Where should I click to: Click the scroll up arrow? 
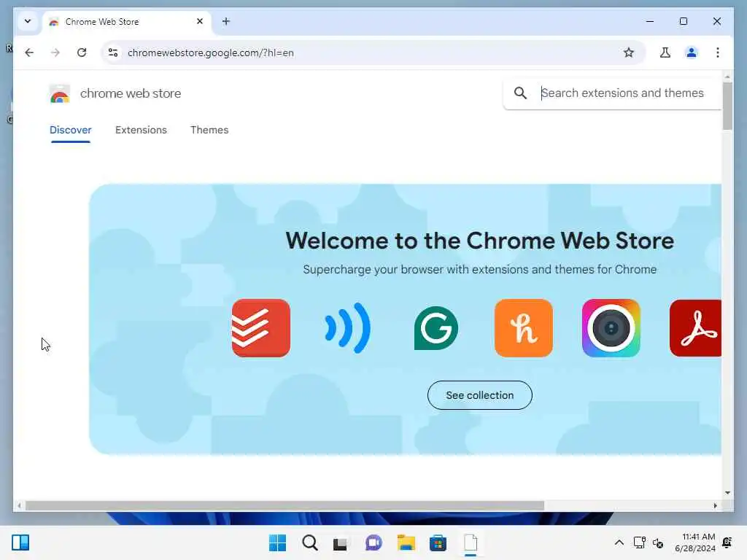[727, 76]
